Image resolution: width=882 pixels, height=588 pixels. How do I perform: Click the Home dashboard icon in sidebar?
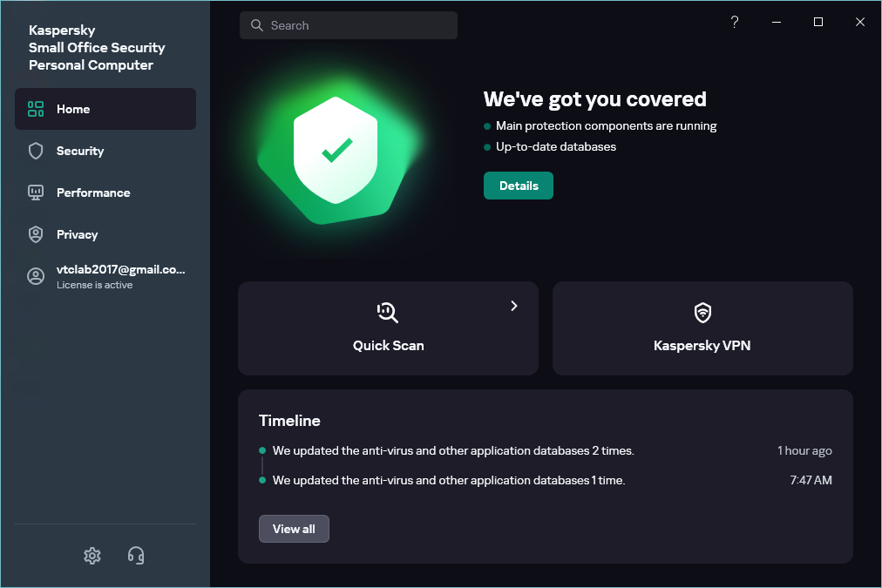point(36,109)
